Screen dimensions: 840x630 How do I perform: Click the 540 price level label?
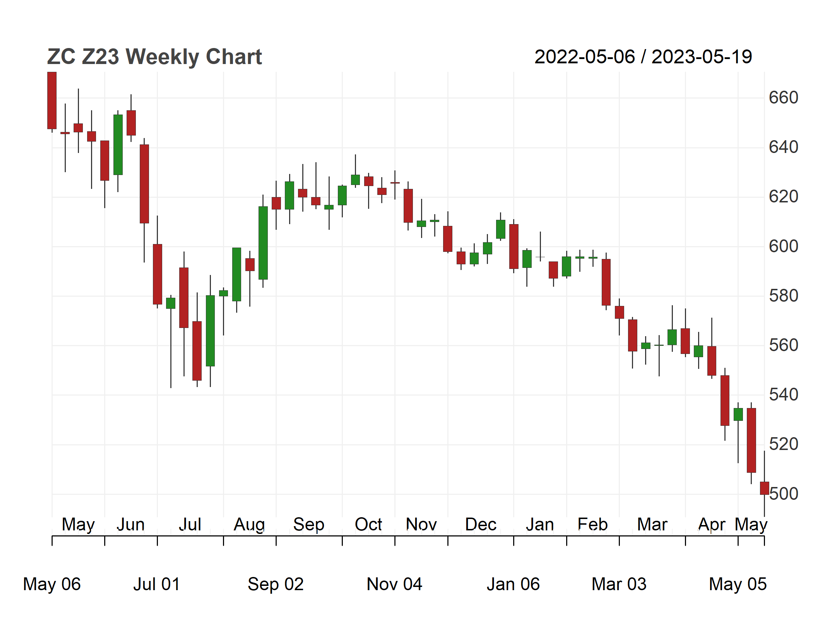[x=783, y=395]
